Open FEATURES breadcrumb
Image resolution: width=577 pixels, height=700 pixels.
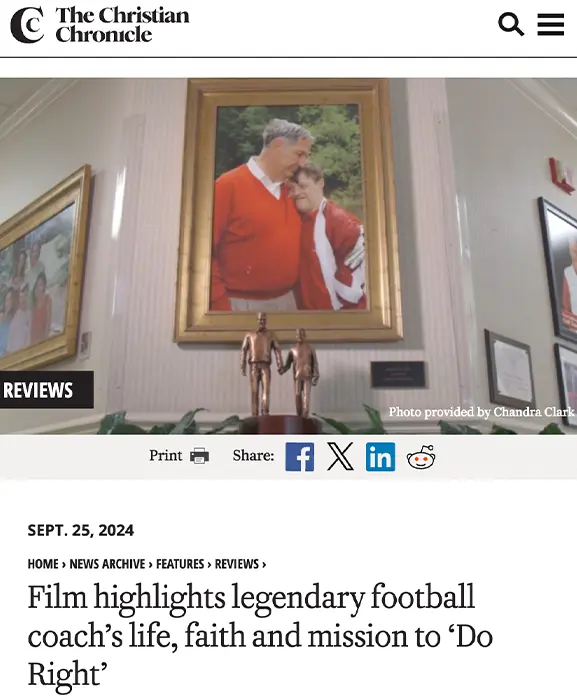point(180,564)
